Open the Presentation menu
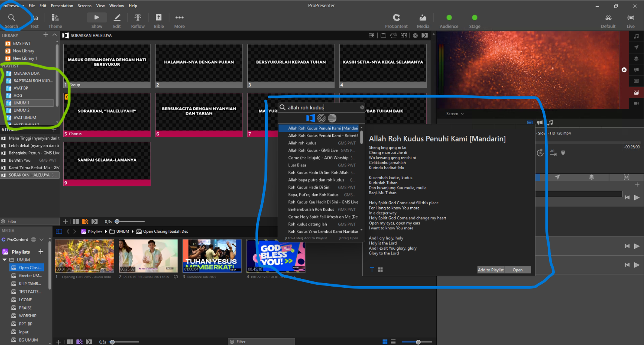Image resolution: width=644 pixels, height=345 pixels. tap(62, 6)
